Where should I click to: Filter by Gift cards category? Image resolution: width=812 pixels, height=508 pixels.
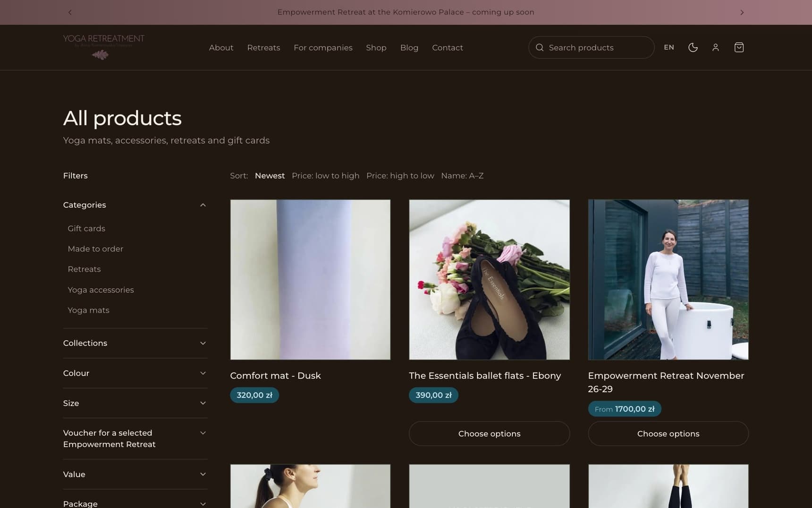click(x=86, y=228)
